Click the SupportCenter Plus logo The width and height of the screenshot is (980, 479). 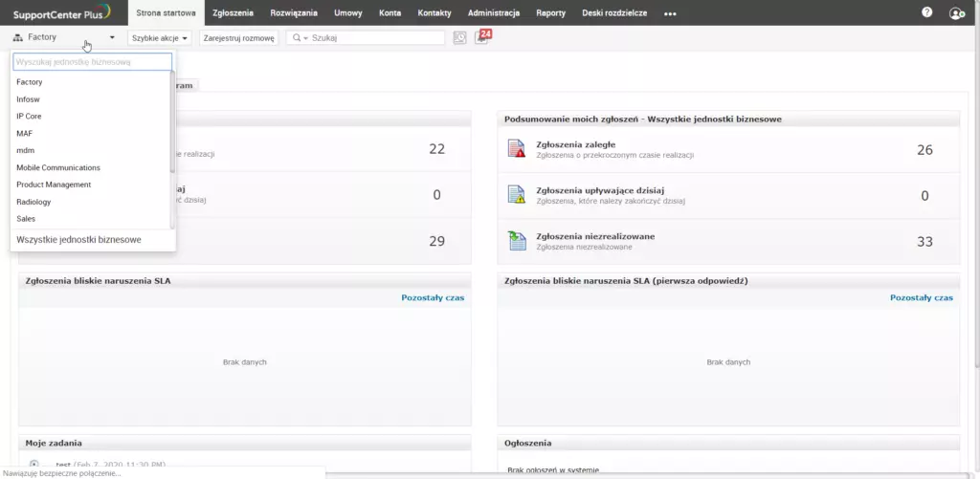click(x=61, y=12)
